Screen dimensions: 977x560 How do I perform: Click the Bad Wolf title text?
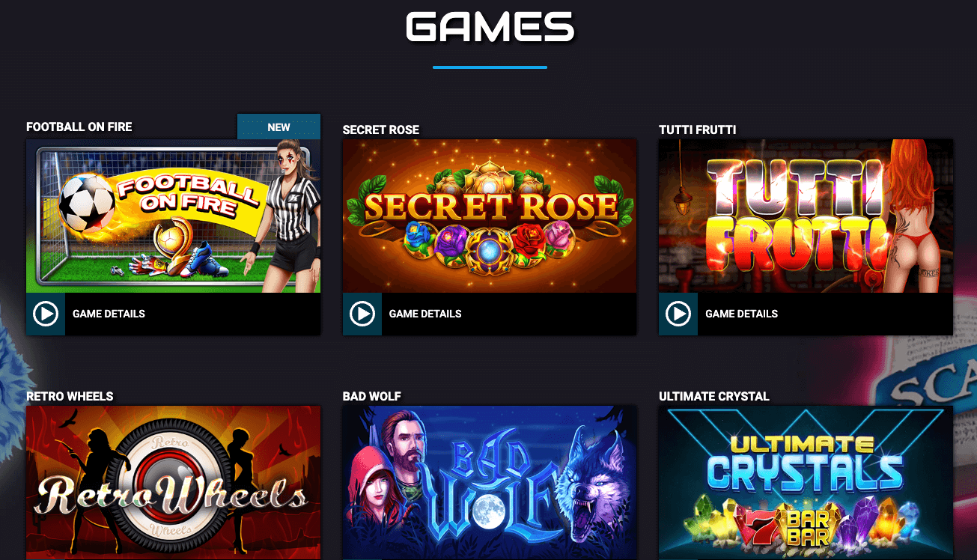click(371, 396)
